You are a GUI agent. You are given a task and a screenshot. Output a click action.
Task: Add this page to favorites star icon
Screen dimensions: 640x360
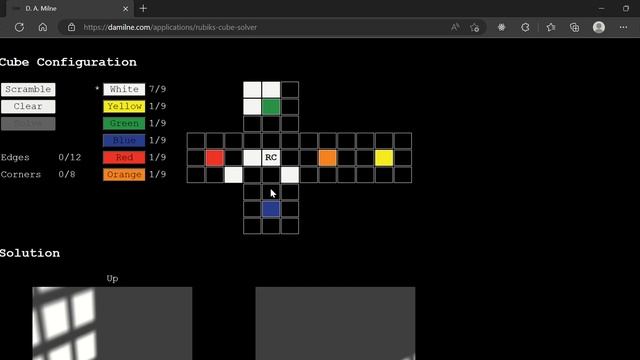[474, 27]
